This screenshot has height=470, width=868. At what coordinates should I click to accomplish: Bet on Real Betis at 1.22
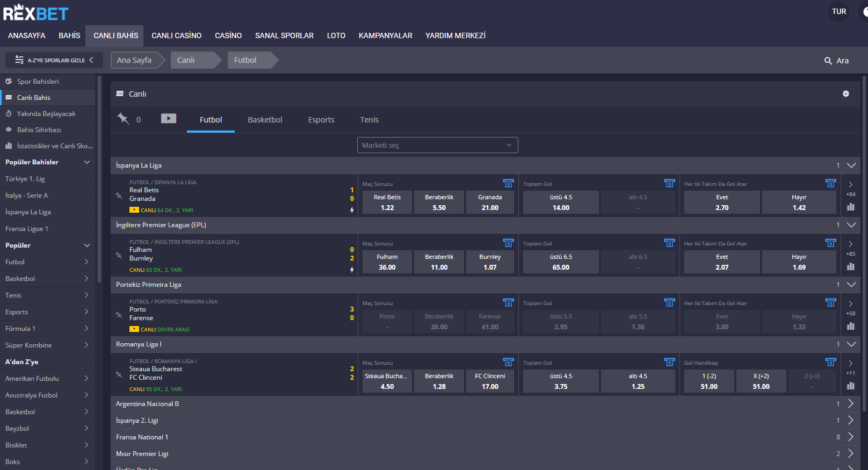pyautogui.click(x=387, y=203)
